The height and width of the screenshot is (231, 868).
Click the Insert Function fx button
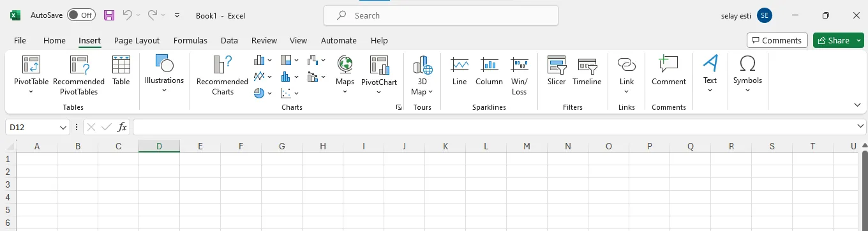[x=123, y=128]
